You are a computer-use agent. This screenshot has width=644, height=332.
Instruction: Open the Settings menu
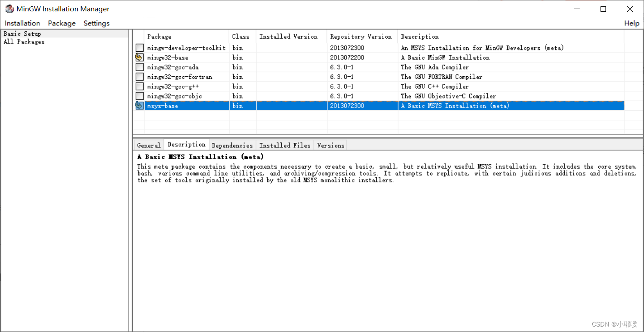coord(96,23)
